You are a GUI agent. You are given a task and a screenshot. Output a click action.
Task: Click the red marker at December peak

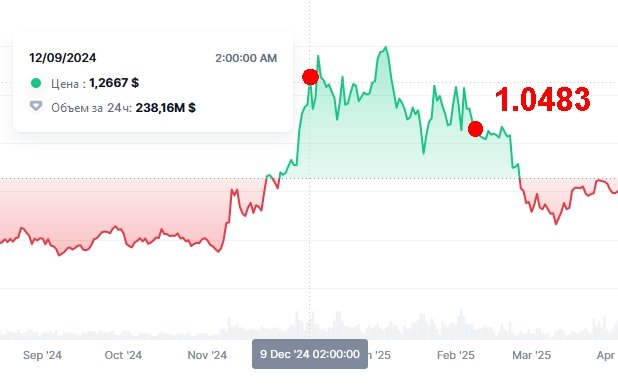[311, 77]
